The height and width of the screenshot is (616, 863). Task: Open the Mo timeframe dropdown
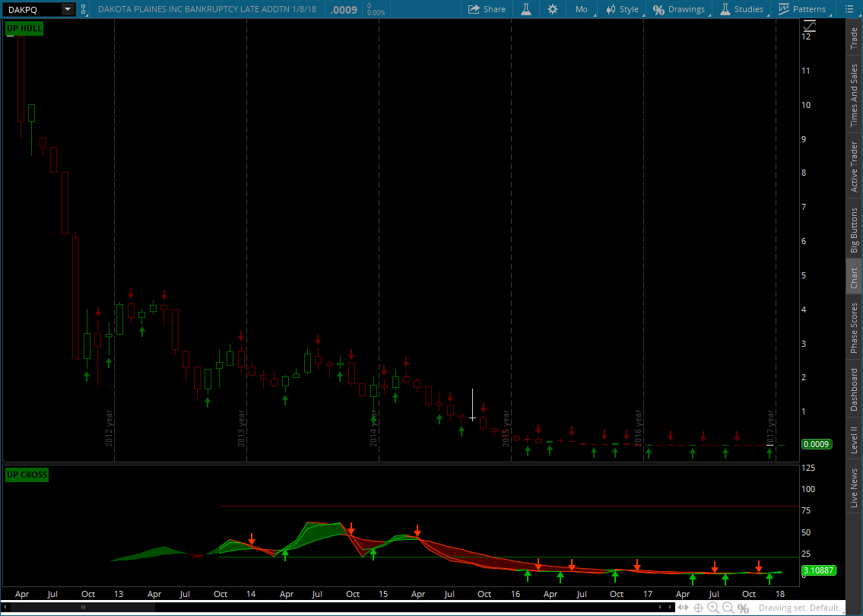[x=581, y=9]
